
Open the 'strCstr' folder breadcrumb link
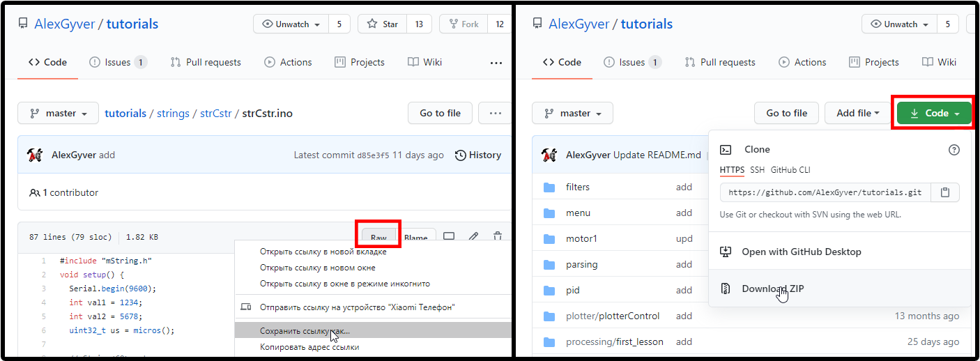click(215, 113)
